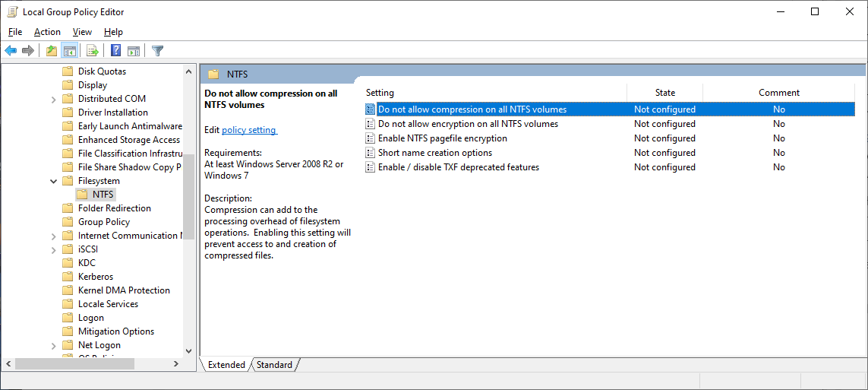This screenshot has width=868, height=390.
Task: Click icon beside 'Do not allow compression' setting
Action: (371, 109)
